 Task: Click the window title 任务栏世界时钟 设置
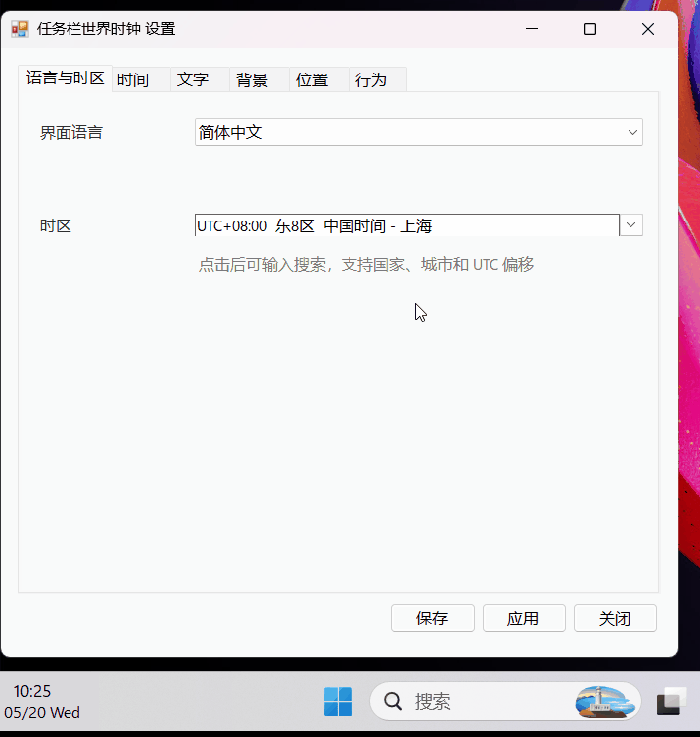coord(105,29)
